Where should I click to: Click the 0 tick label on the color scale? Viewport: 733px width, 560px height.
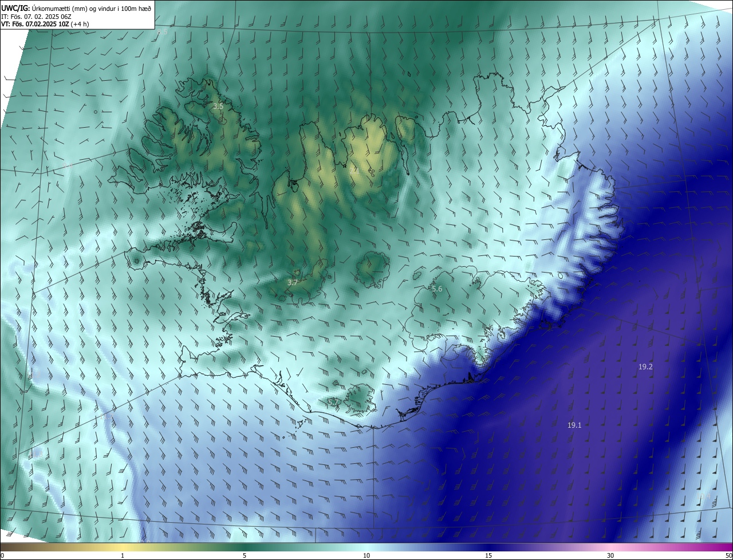2,555
